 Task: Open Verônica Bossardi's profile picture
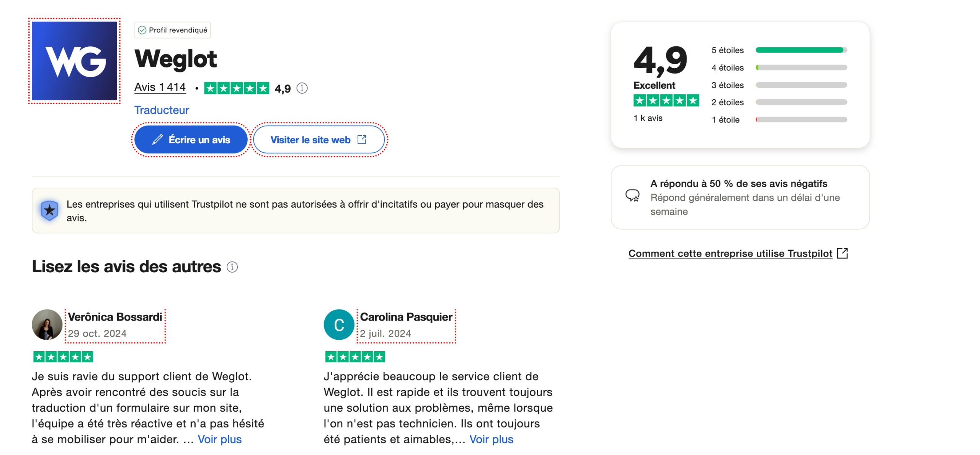pos(47,324)
